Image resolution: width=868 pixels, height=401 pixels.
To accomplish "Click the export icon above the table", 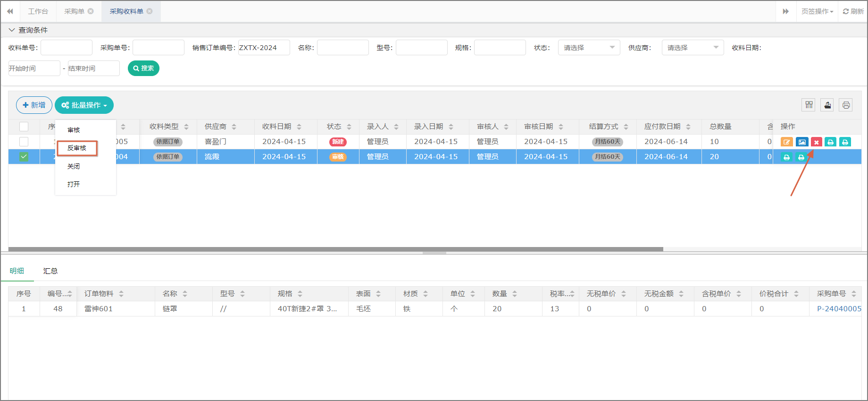I will point(827,105).
